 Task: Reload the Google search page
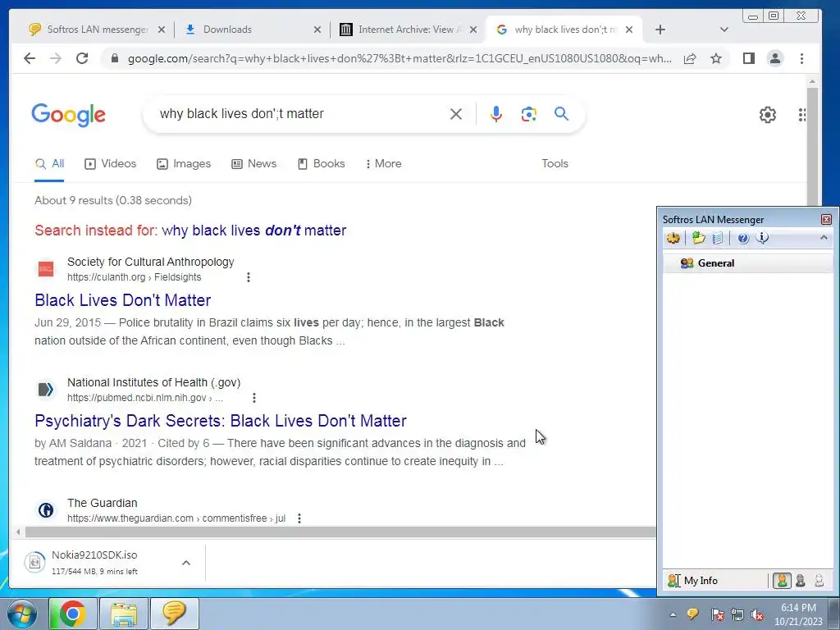pyautogui.click(x=82, y=58)
